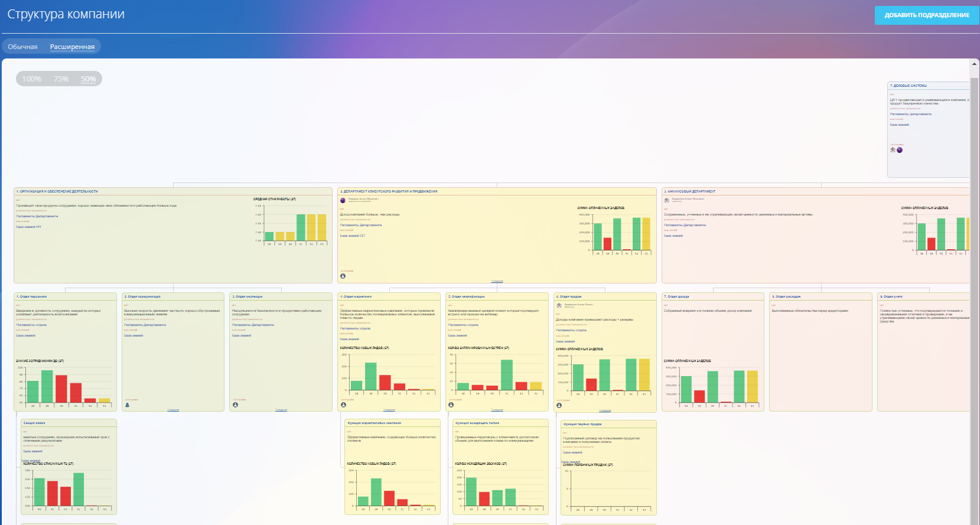Screen dimensions: 980x525
Task: Click the vertical scrollbar up arrow
Action: coord(974,63)
